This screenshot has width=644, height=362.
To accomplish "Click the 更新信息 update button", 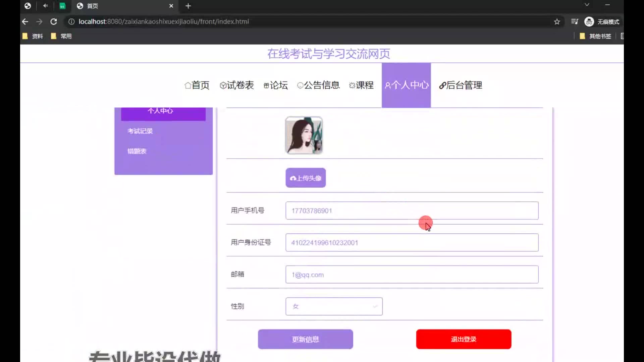I will 305,339.
